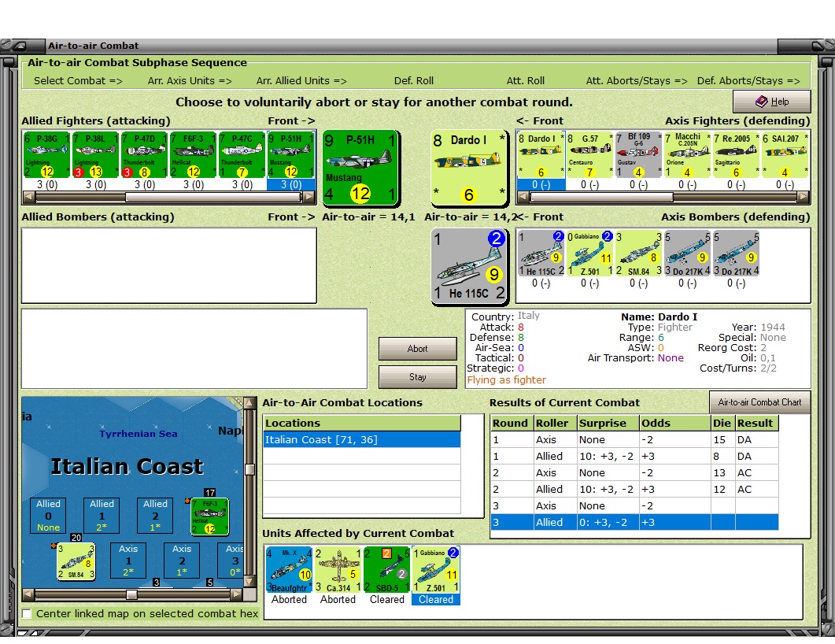The height and width of the screenshot is (644, 835).
Task: Open the Air-to-air Combat Chart
Action: click(x=760, y=402)
